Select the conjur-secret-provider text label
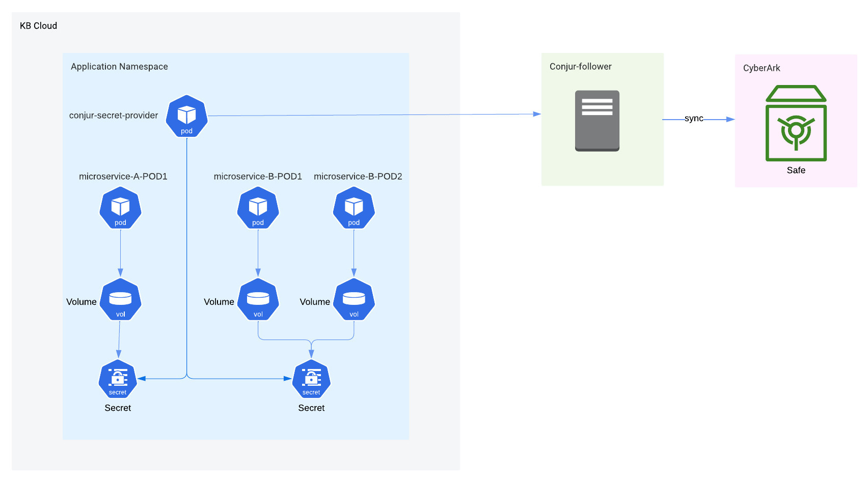868x483 pixels. click(x=114, y=116)
